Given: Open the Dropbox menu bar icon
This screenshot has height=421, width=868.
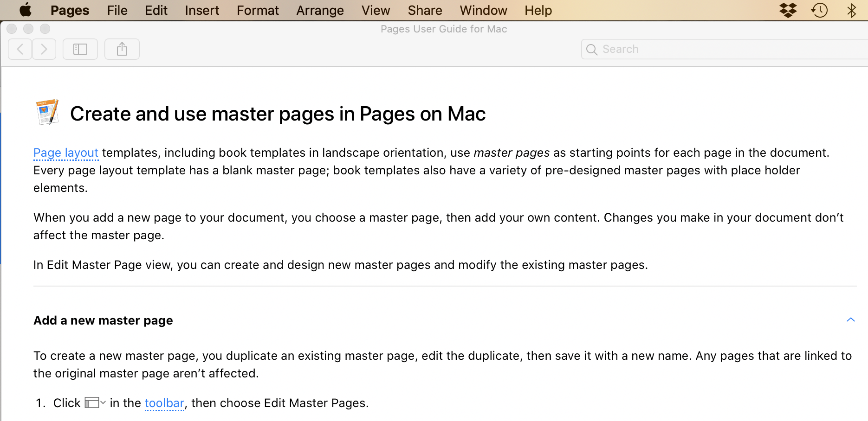Looking at the screenshot, I should 788,10.
